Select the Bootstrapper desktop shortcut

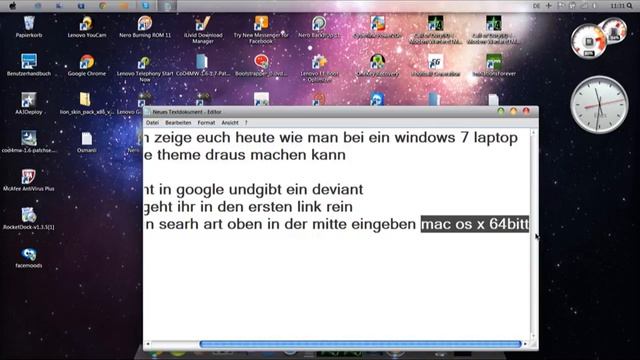261,65
